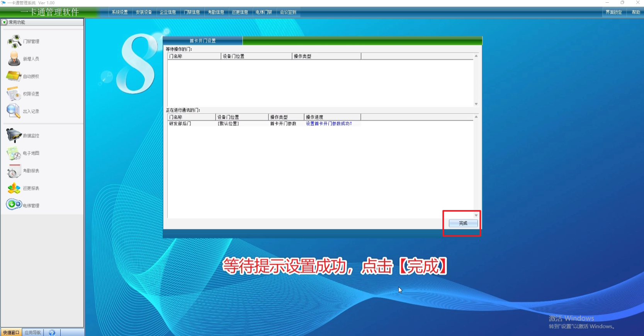The height and width of the screenshot is (336, 644).
Task: Collapse the 常用功能 panel arrow
Action: click(5, 22)
